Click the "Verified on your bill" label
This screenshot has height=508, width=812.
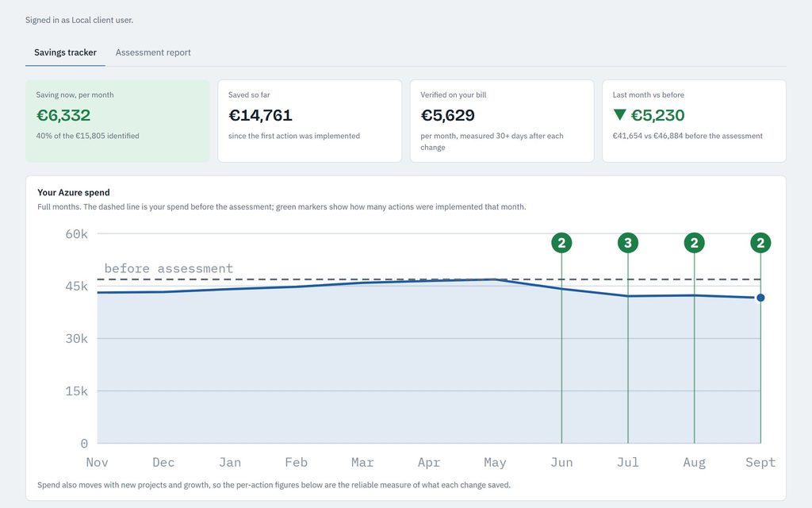[453, 95]
